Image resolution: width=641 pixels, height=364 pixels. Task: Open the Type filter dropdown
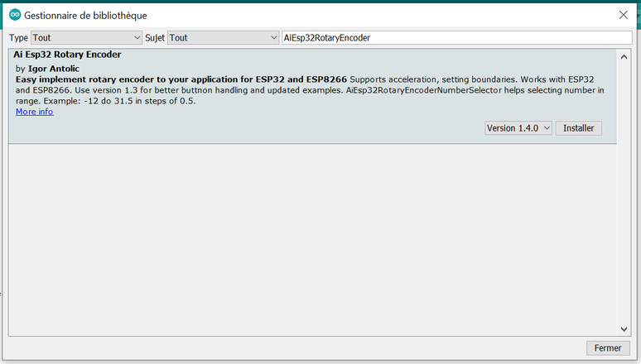87,38
